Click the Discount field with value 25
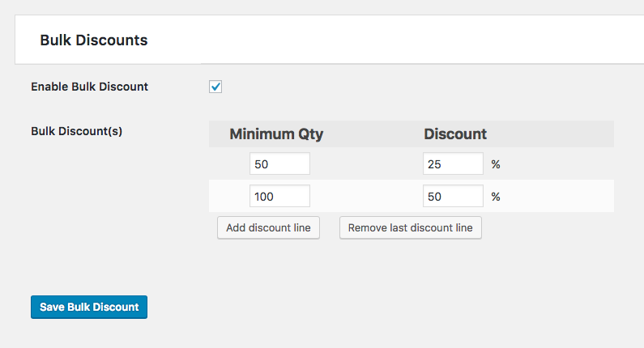 coord(453,164)
